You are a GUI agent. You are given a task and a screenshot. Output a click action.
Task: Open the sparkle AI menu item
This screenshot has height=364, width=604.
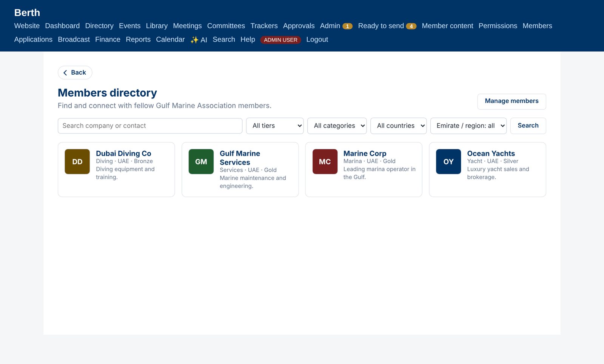[199, 40]
